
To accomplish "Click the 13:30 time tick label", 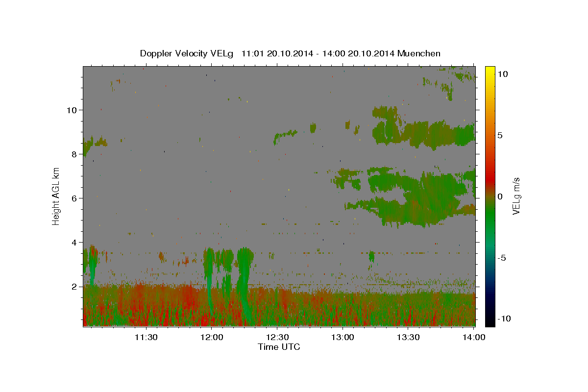I will (x=408, y=337).
